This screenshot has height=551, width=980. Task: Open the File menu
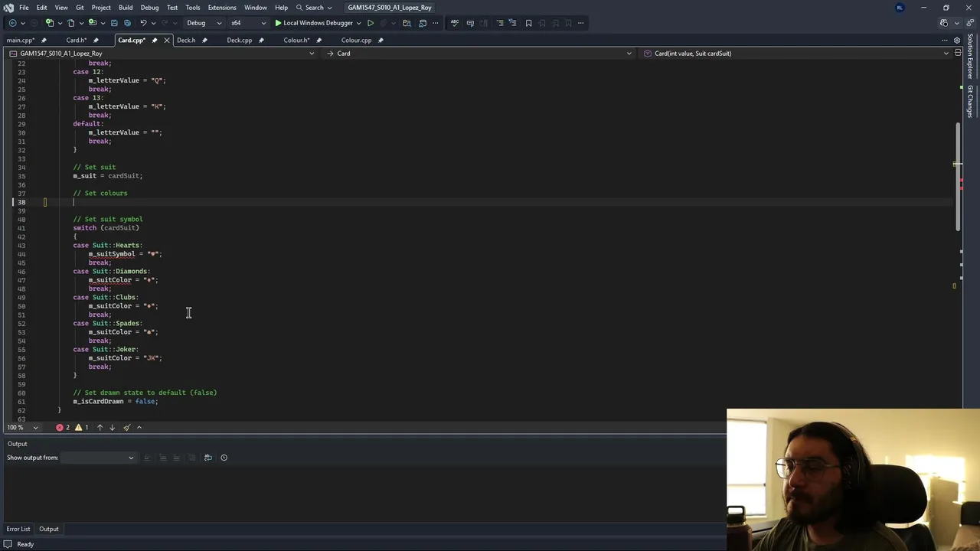pos(24,8)
